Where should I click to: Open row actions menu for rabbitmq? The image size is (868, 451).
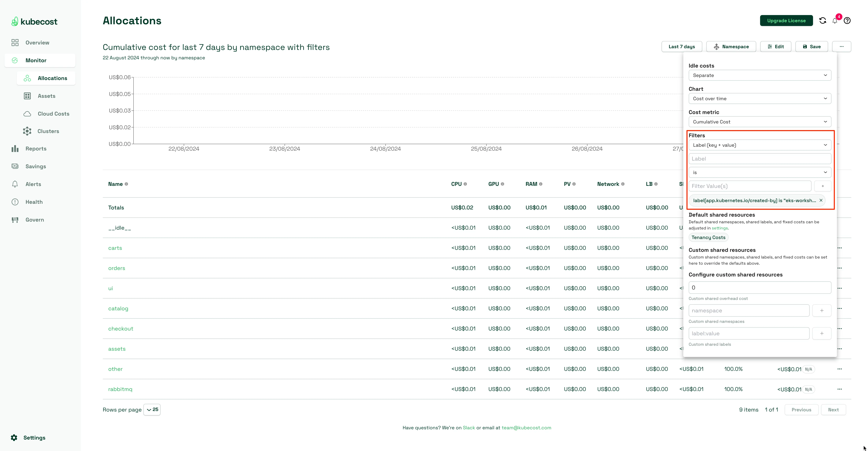pos(839,389)
